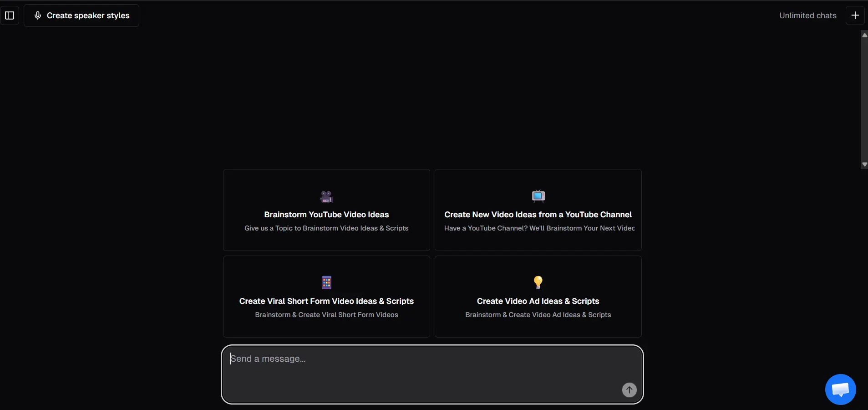
Task: Click text Brainstorm & Create Viral Short Form Videos
Action: (326, 315)
